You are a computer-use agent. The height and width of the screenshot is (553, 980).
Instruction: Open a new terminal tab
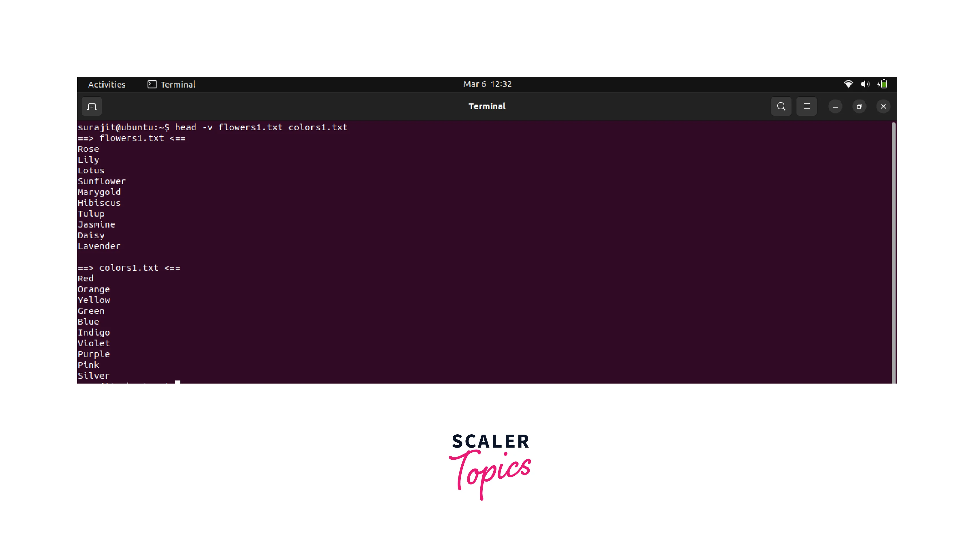[92, 107]
